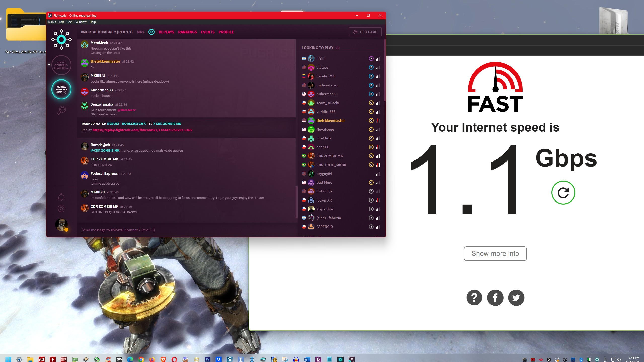This screenshot has width=644, height=362.
Task: Open the volume control in system tray
Action: pos(619,360)
